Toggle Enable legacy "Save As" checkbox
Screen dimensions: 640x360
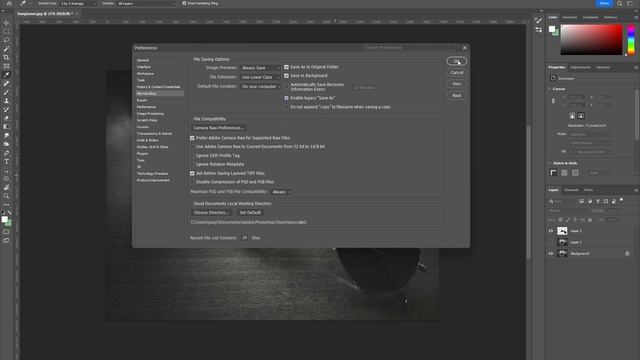[286, 98]
